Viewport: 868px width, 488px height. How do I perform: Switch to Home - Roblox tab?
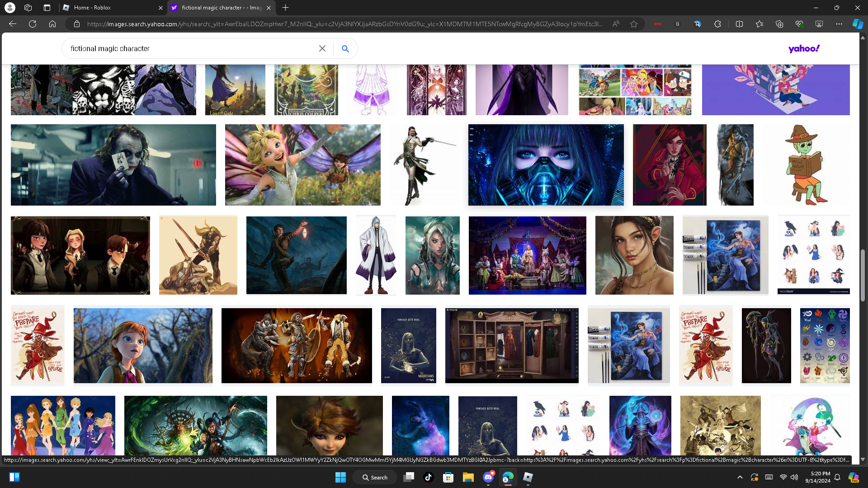click(x=108, y=8)
